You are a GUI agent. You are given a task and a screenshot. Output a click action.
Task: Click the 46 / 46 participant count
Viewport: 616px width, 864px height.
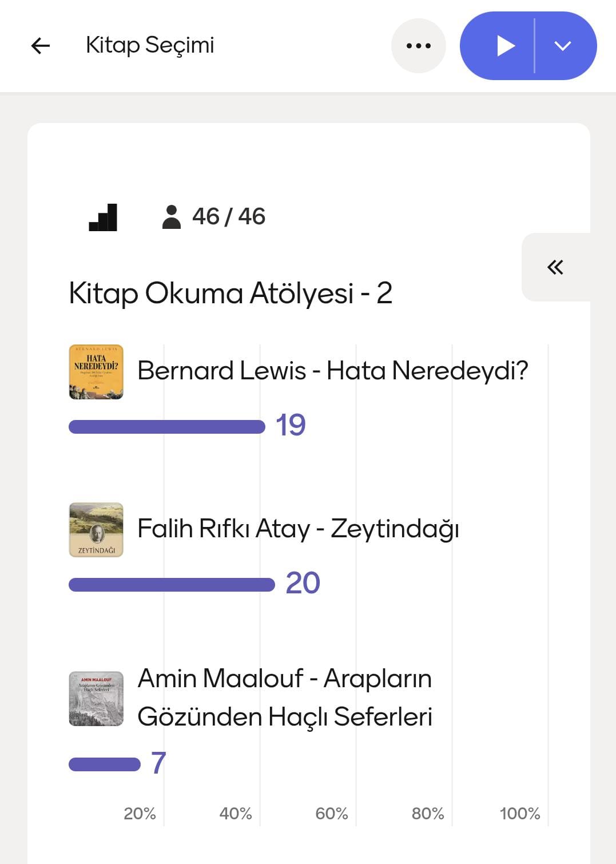[228, 217]
